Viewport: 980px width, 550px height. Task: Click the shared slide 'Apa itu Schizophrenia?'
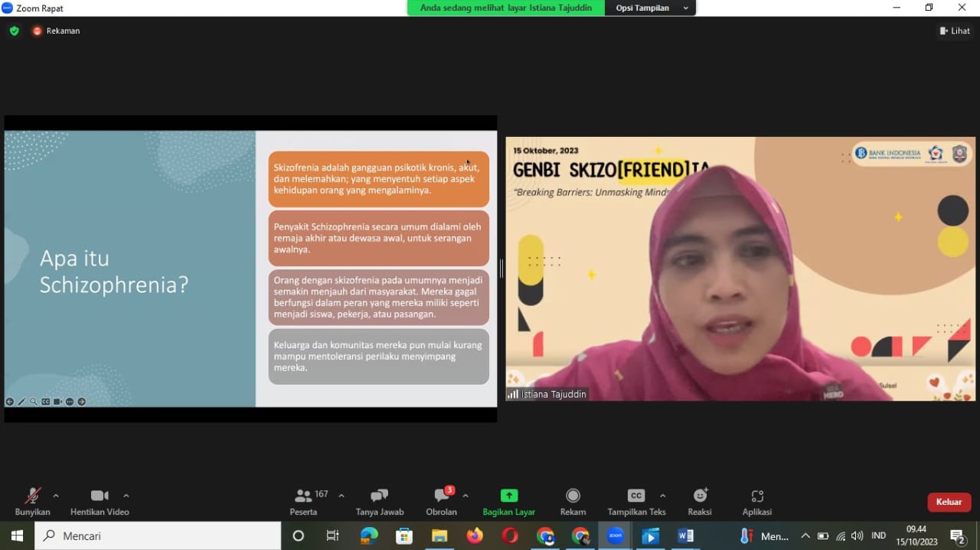(250, 268)
